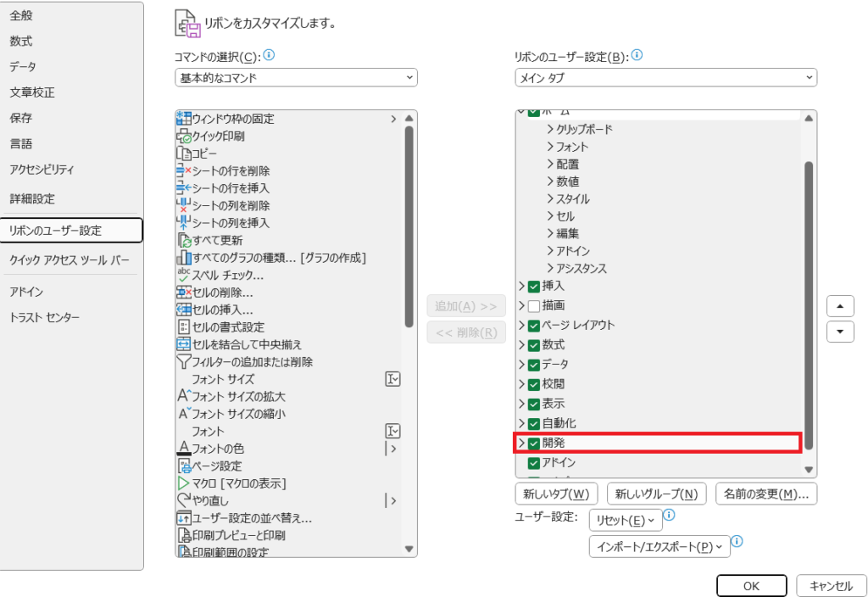Click the 新しいタブ(W) button
868x597 pixels.
coord(556,494)
